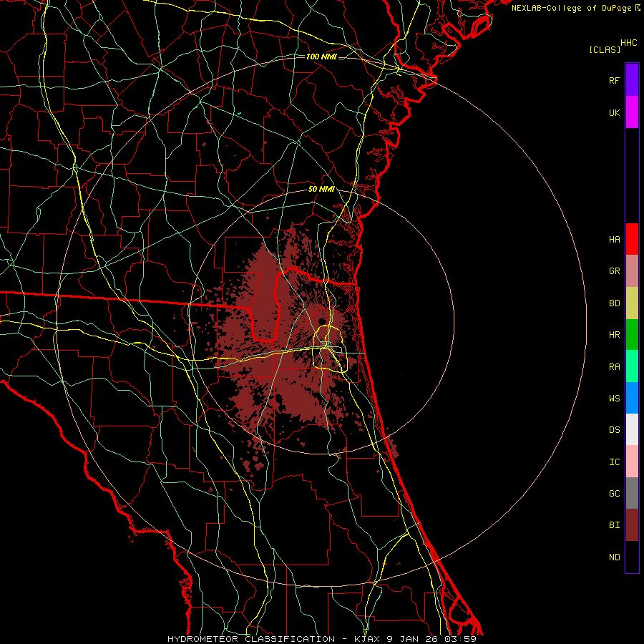
Task: Click the NEXLAB-College of DuPage text
Action: tap(571, 8)
